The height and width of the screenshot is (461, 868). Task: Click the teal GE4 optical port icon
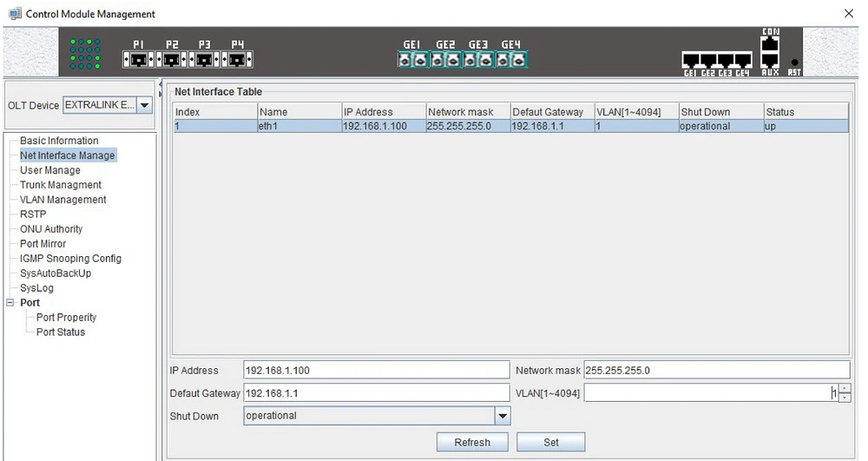coord(511,60)
